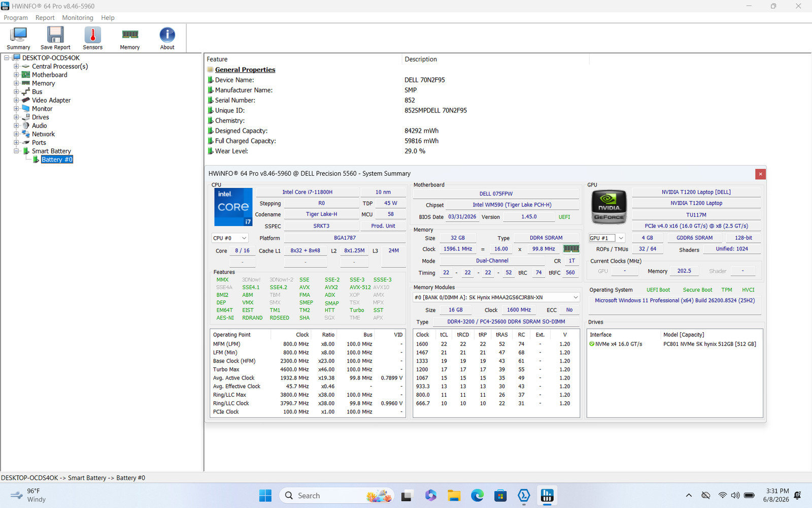
Task: Click the Intel Core i7 logo
Action: [x=233, y=207]
